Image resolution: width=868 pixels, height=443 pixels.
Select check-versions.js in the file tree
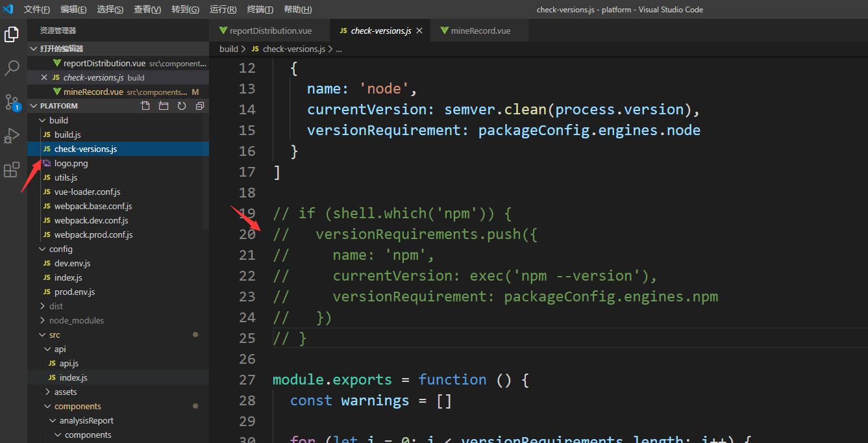(118, 149)
